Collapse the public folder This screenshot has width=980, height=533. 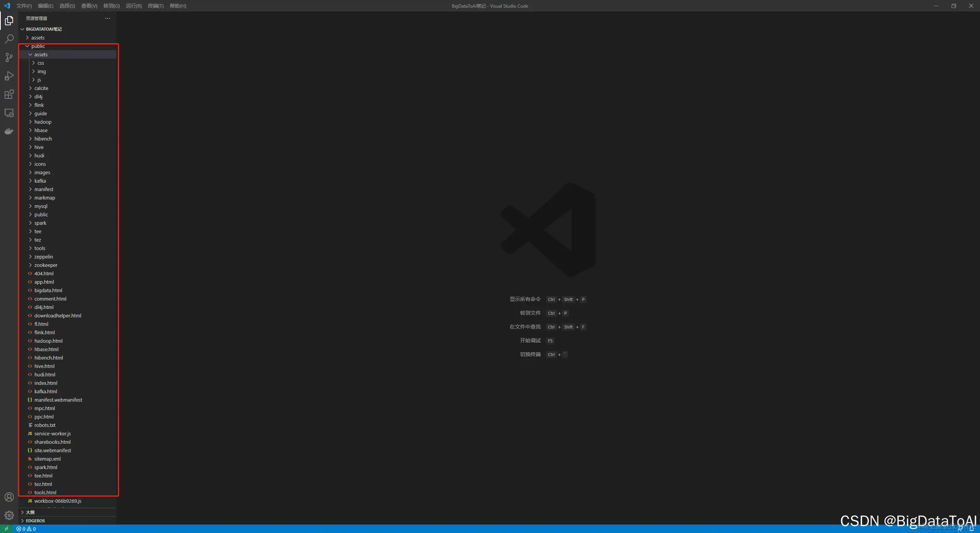(38, 46)
